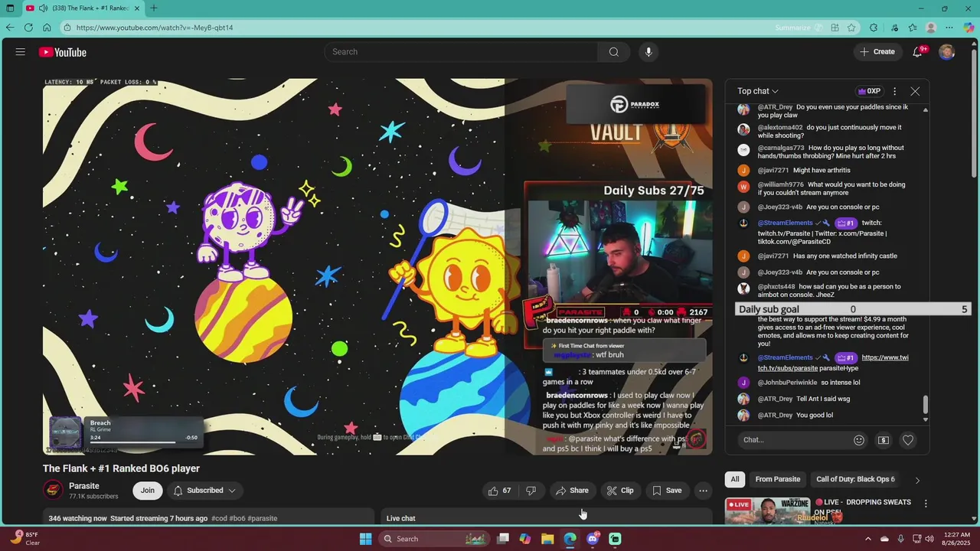
Task: Show more topic chips with the arrow
Action: [x=917, y=480]
